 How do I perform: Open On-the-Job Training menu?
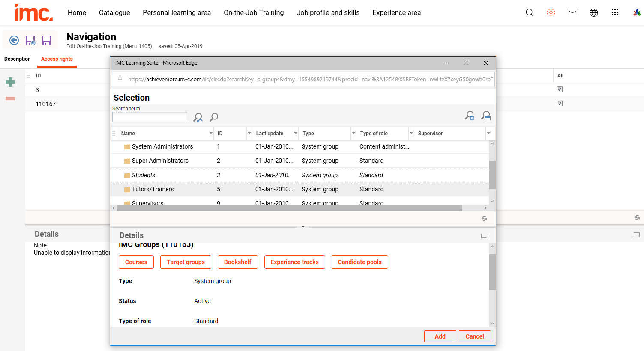pos(254,13)
